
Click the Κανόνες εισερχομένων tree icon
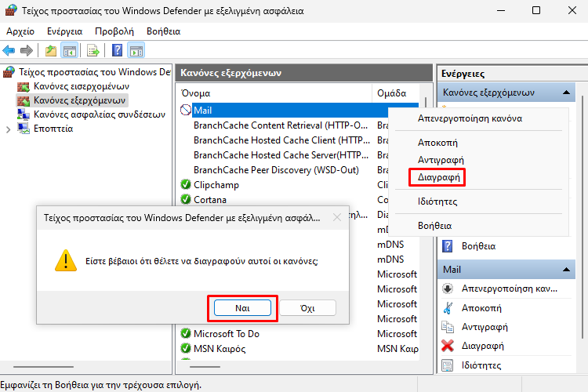[24, 87]
